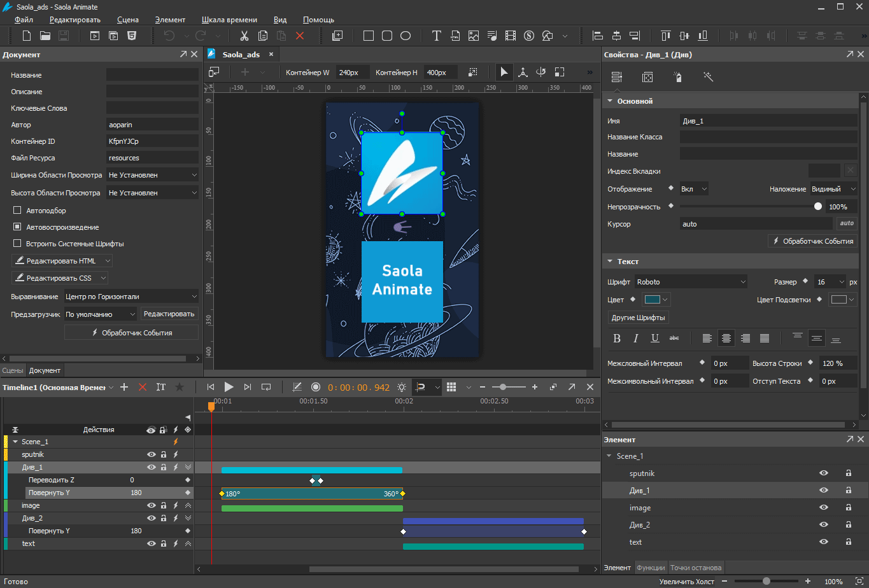Add a new timeline with the plus icon
The width and height of the screenshot is (869, 588).
tap(124, 387)
